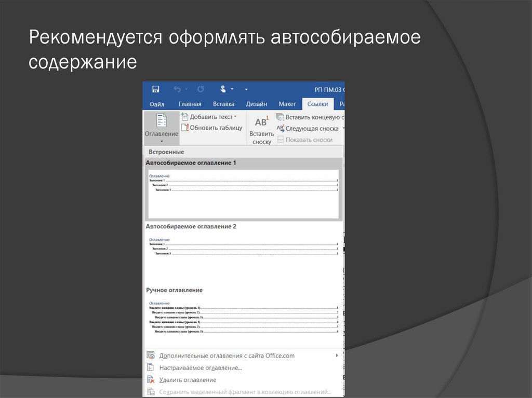Screen dimensions: 532x398
Task: Open the Следующая сноска dropdown arrow
Action: pyautogui.click(x=343, y=129)
